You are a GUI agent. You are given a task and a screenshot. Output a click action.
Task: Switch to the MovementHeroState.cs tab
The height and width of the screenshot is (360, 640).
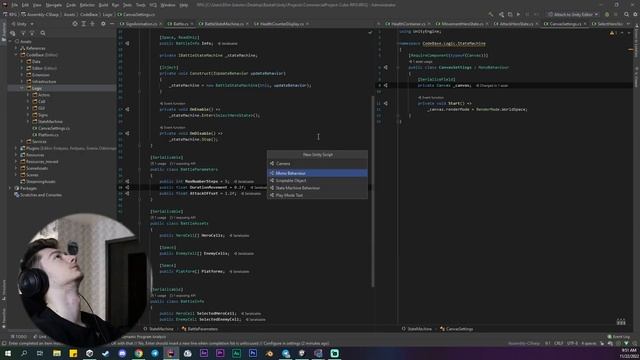tap(462, 24)
